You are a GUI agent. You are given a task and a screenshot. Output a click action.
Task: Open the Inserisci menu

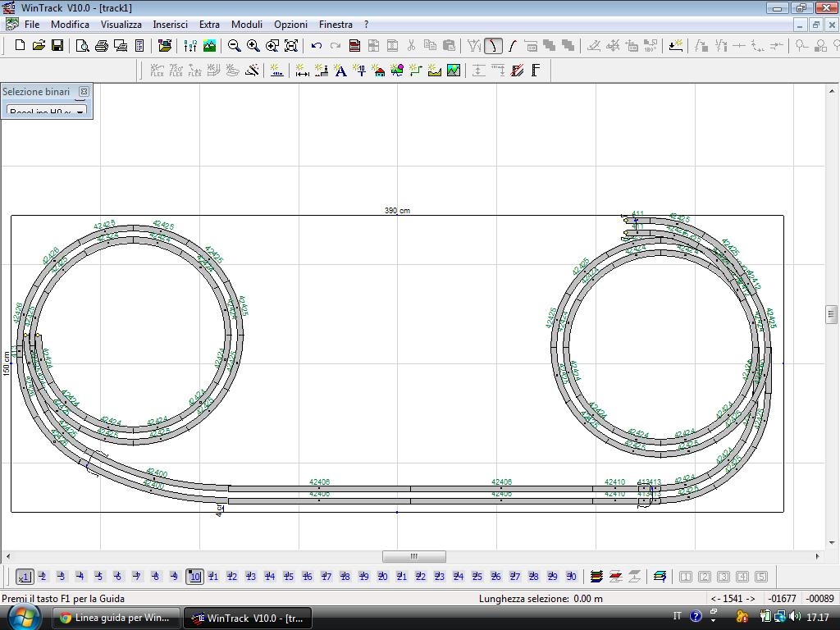click(x=170, y=24)
